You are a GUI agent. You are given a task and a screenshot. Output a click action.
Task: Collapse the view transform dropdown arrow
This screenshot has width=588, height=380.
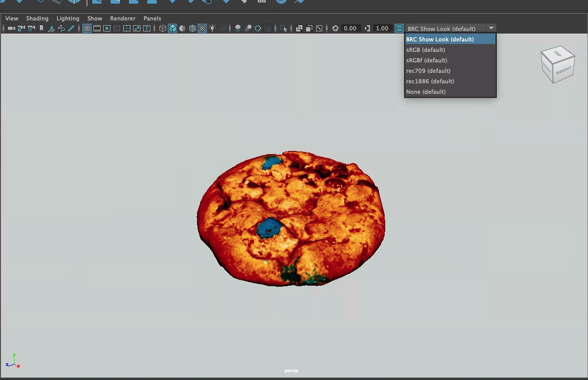pos(491,28)
